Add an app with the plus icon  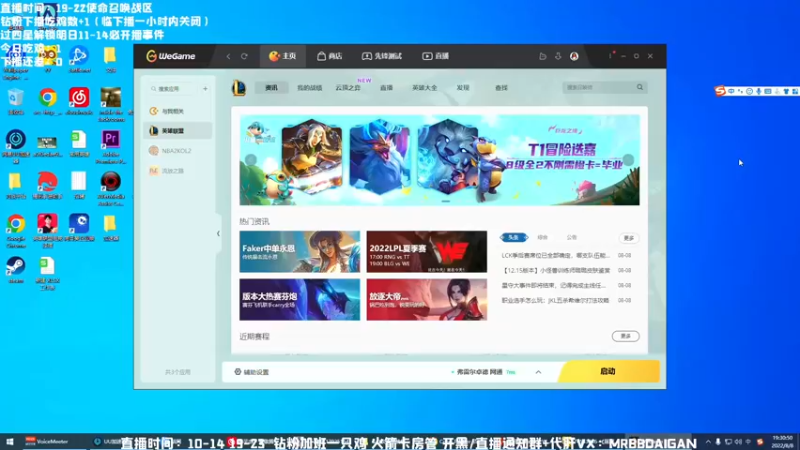pos(205,89)
